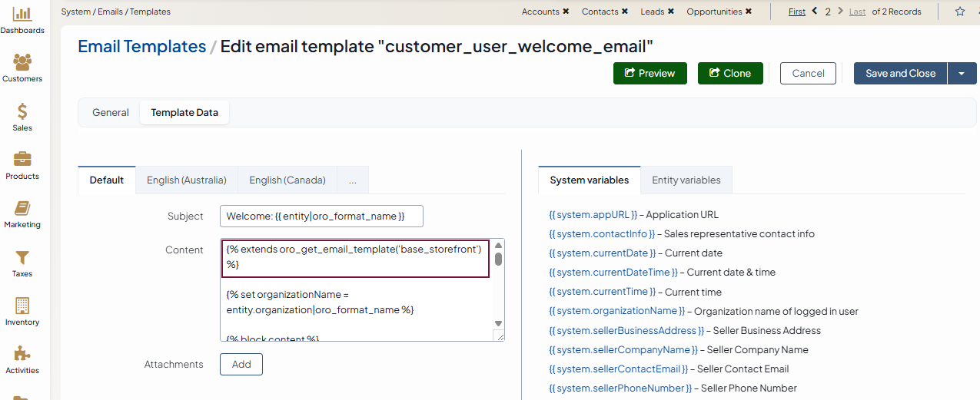
Task: Switch to the General tab
Action: 111,113
